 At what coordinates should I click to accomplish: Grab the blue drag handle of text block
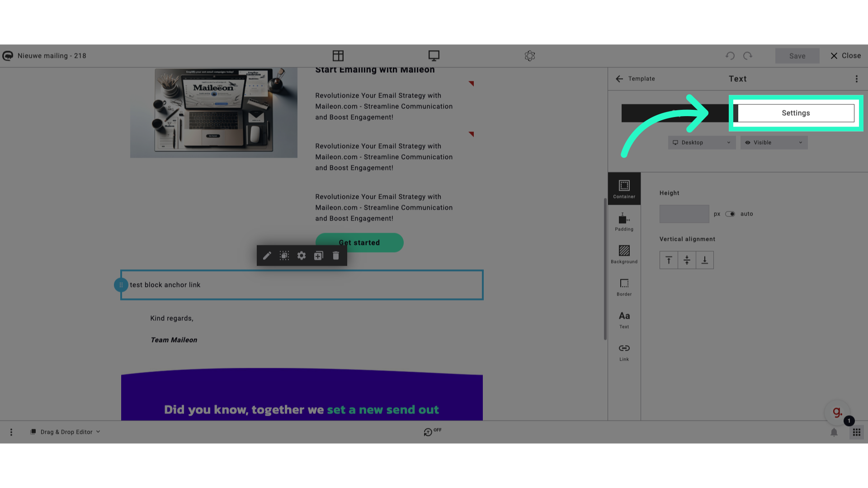(121, 285)
